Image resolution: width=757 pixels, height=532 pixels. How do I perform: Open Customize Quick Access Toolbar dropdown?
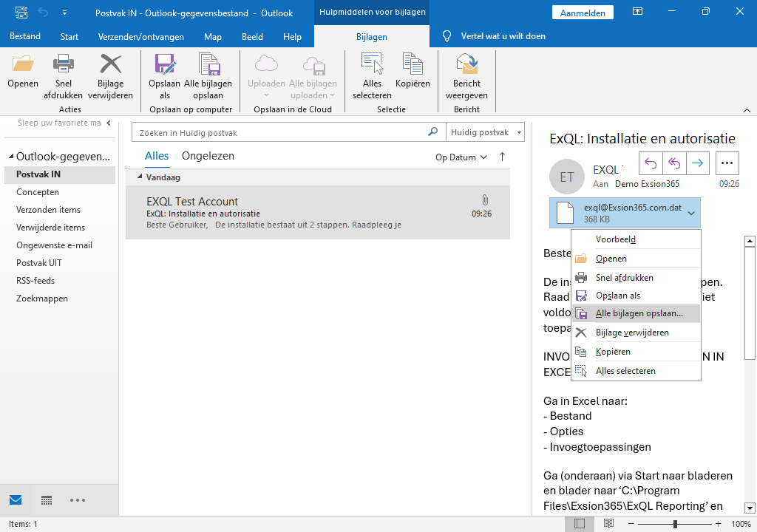tap(65, 13)
